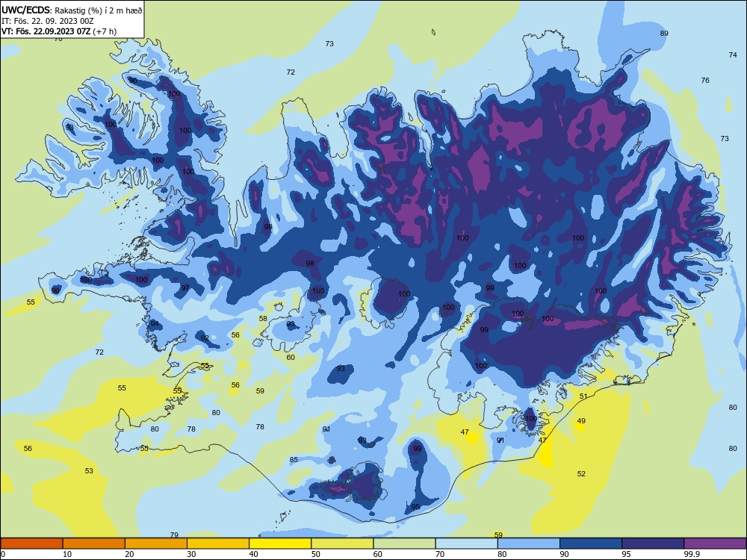Click the 90–95 dark blue legend swatch

coord(591,544)
